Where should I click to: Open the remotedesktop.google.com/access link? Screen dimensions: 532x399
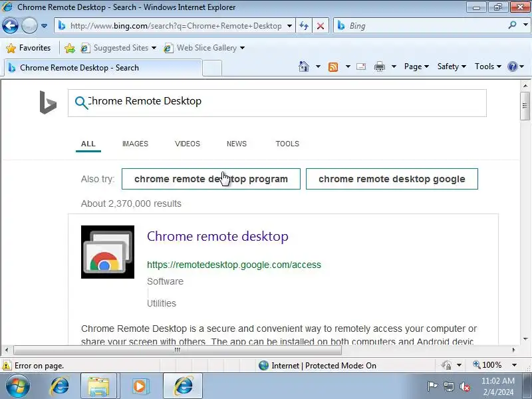click(x=234, y=265)
